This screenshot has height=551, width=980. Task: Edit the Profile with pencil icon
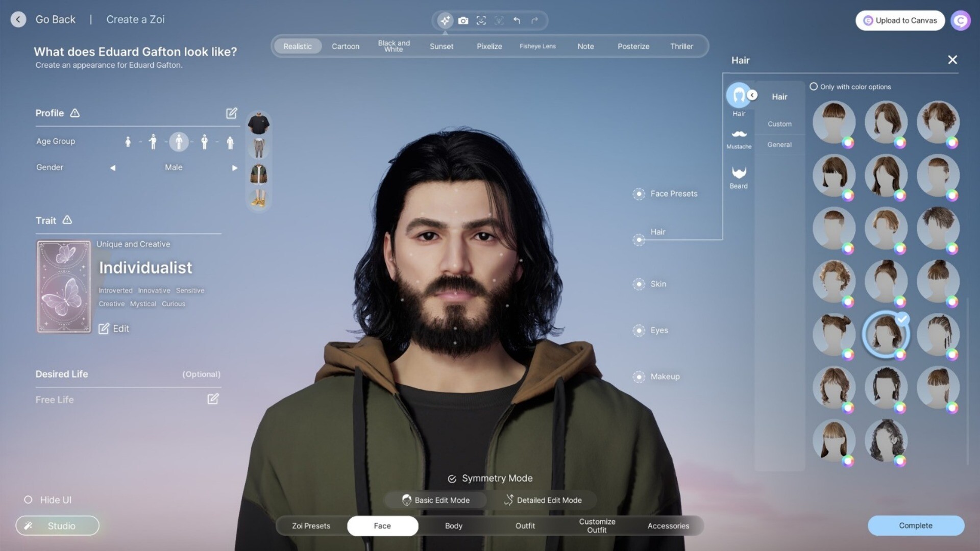pos(232,113)
